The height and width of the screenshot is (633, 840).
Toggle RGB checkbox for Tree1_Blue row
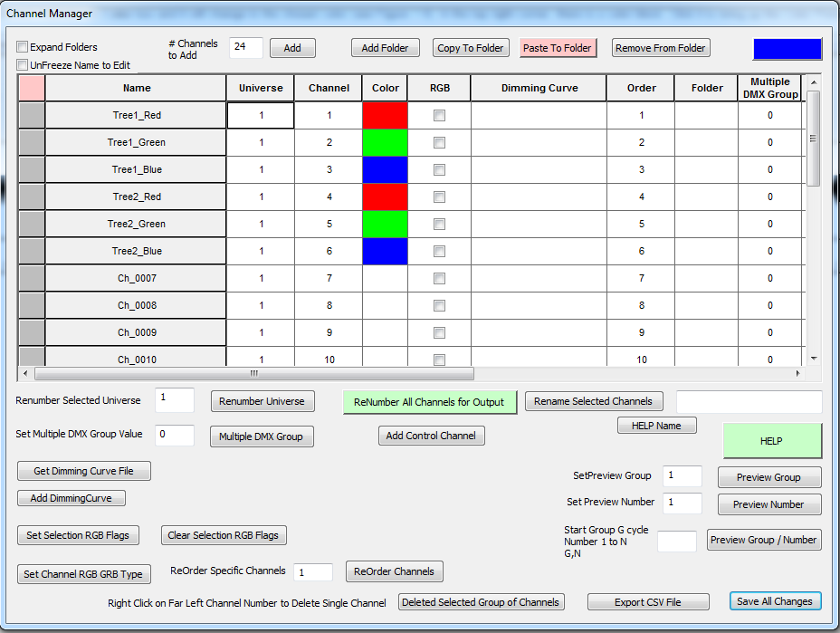click(439, 170)
